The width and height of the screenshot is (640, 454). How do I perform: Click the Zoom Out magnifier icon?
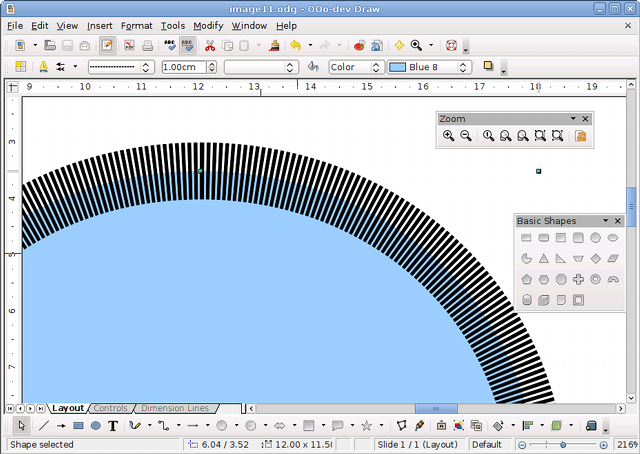tap(466, 136)
